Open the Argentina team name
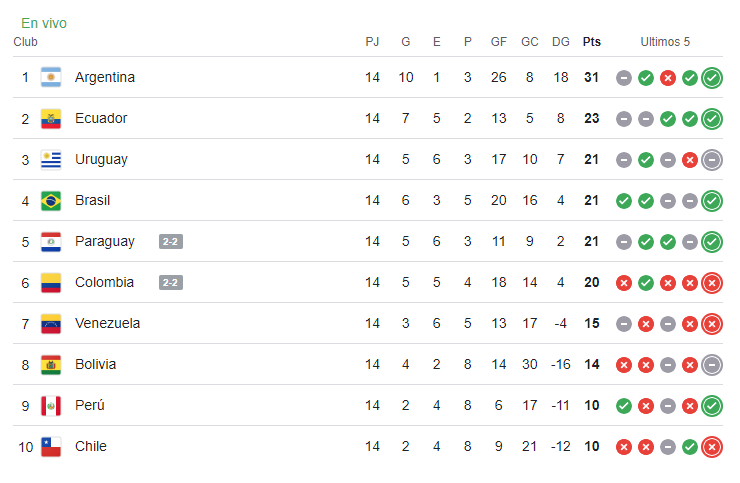Viewport: 740px width, 483px height. click(x=105, y=77)
